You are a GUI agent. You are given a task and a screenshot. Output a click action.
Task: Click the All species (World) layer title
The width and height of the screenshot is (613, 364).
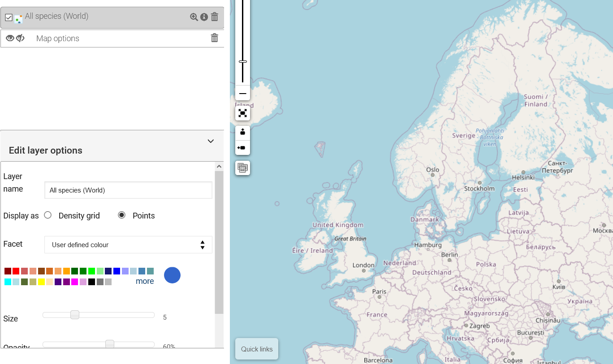[x=56, y=16]
